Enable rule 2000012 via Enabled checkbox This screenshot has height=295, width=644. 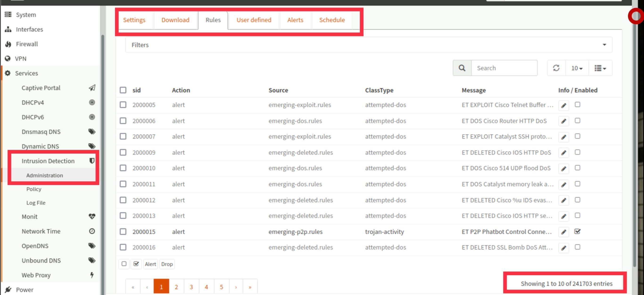pos(577,200)
